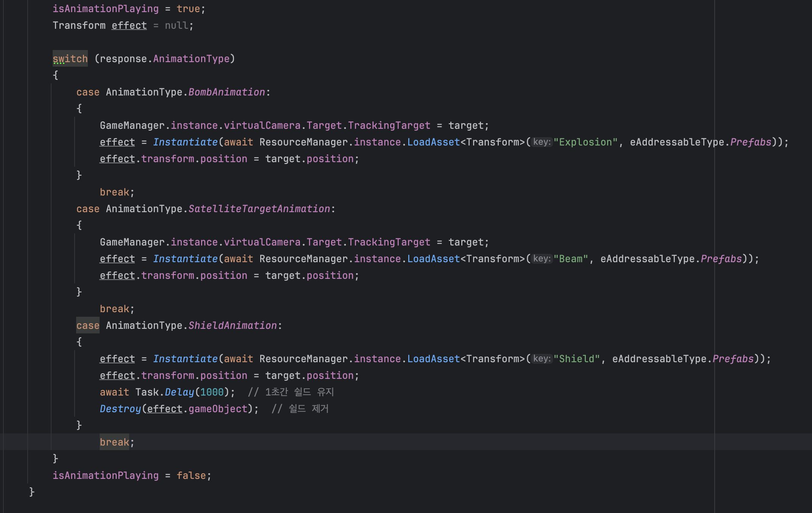Click the comment after Destroy call
This screenshot has height=513, width=812.
coord(300,409)
